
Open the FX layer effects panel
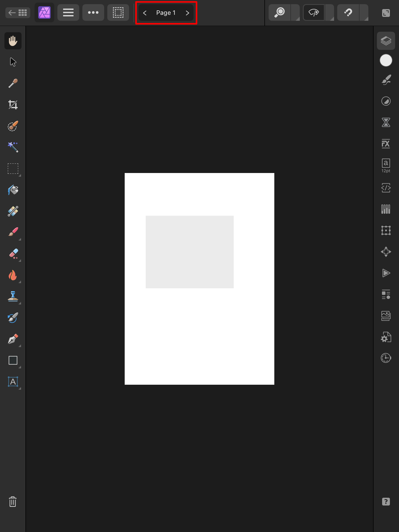(386, 144)
